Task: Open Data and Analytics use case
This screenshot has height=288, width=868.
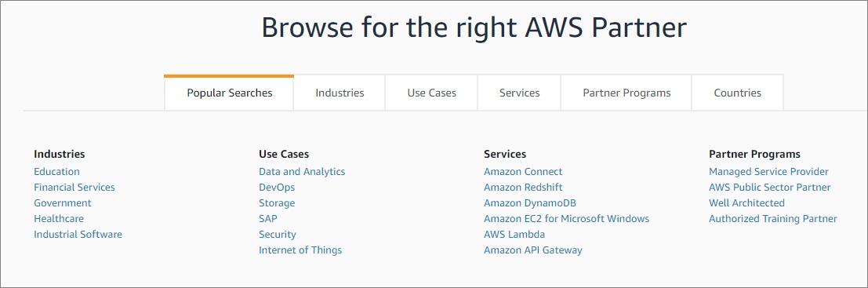Action: [x=302, y=172]
